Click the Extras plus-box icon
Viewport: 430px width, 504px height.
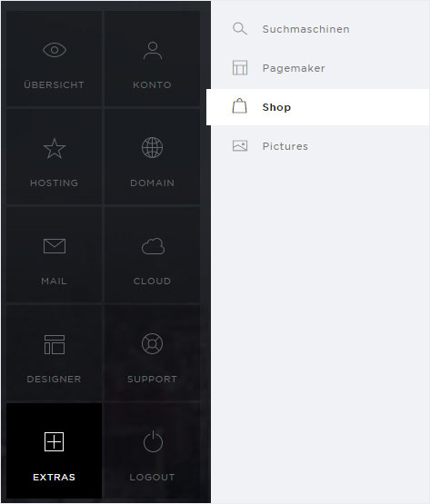pos(54,441)
